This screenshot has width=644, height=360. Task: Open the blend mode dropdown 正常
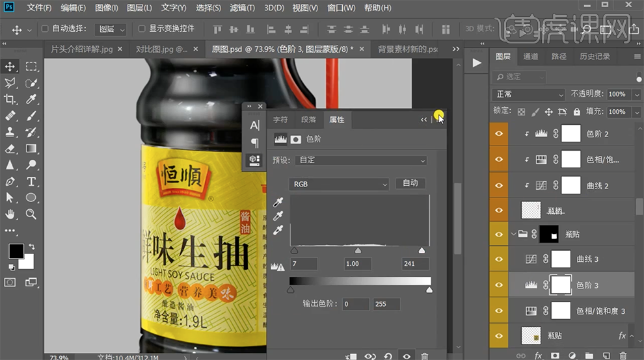[x=530, y=94]
